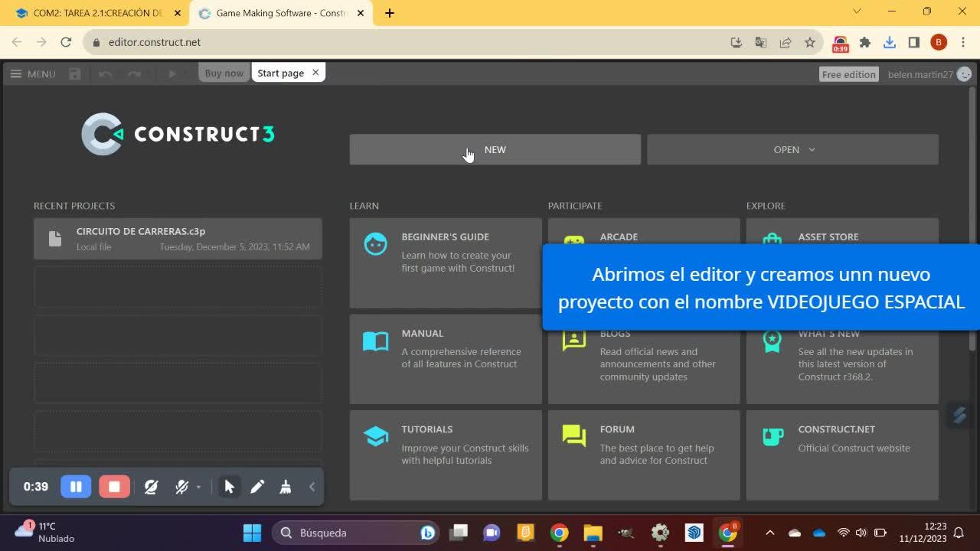
Task: Open the Construct hamburger MENU
Action: [x=32, y=73]
